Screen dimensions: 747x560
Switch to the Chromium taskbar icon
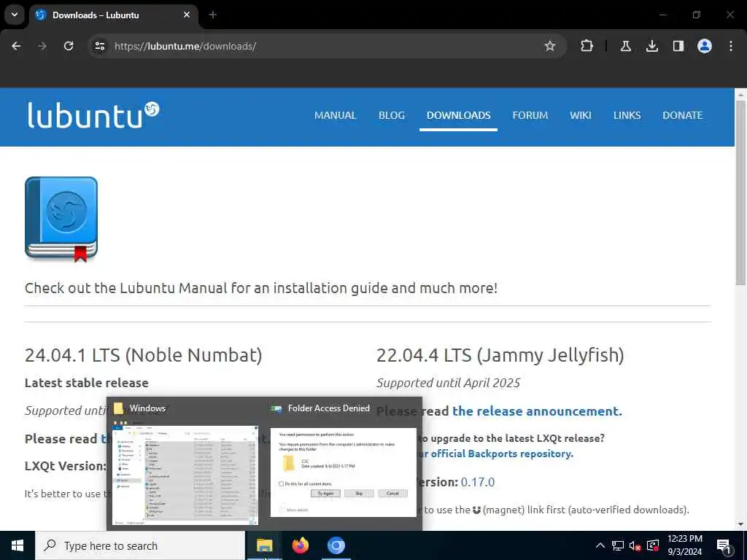pyautogui.click(x=336, y=545)
